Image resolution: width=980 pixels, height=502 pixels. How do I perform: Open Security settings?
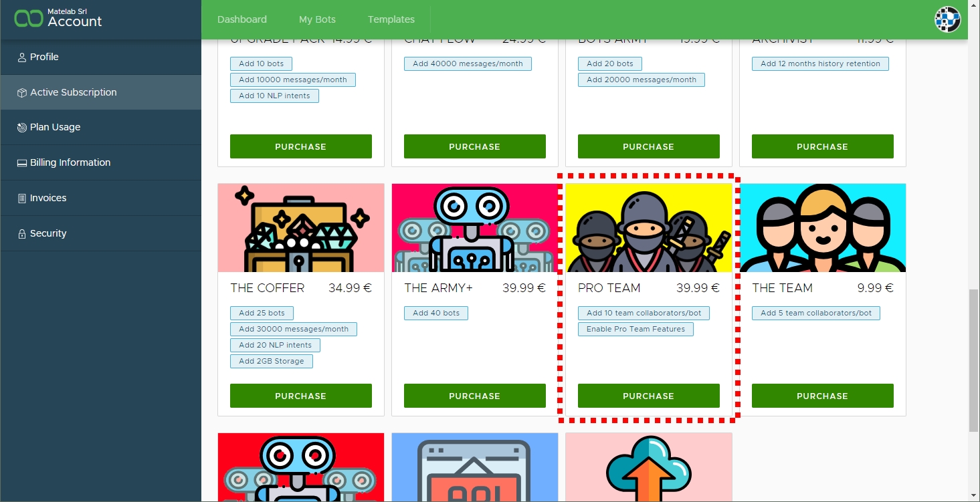pyautogui.click(x=100, y=233)
